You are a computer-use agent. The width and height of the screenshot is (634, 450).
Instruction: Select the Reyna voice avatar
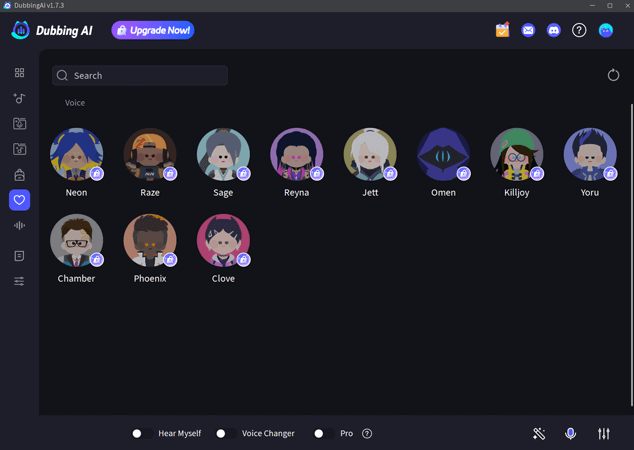tap(297, 154)
